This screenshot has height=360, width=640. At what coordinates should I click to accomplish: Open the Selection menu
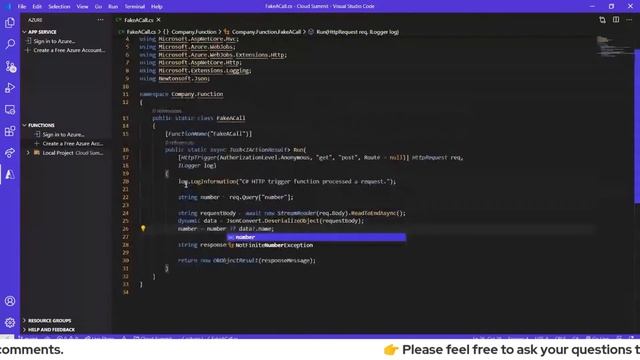pos(59,6)
